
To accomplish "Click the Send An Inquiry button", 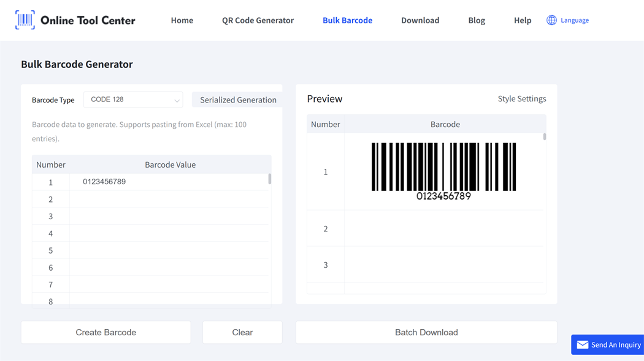I will click(607, 344).
